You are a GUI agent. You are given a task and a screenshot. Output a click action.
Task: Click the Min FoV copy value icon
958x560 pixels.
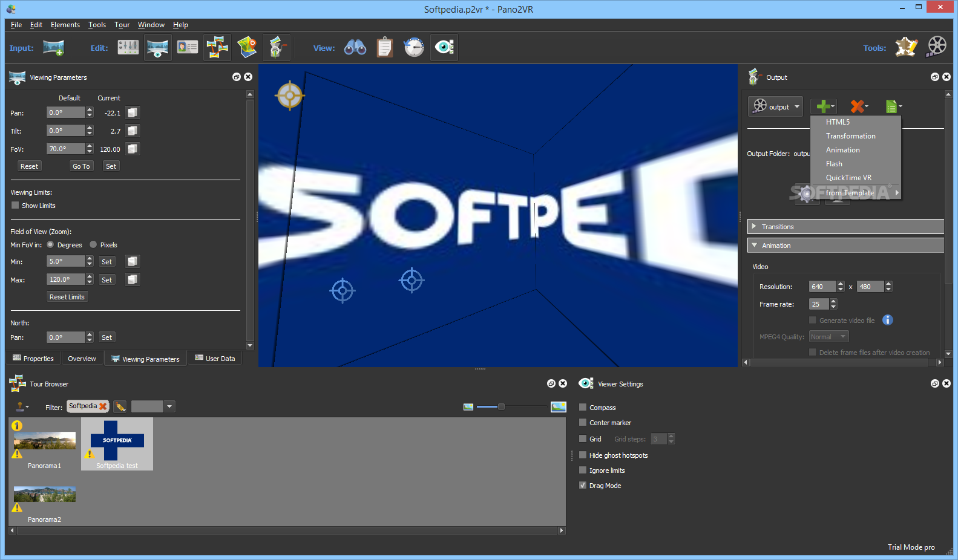tap(133, 261)
